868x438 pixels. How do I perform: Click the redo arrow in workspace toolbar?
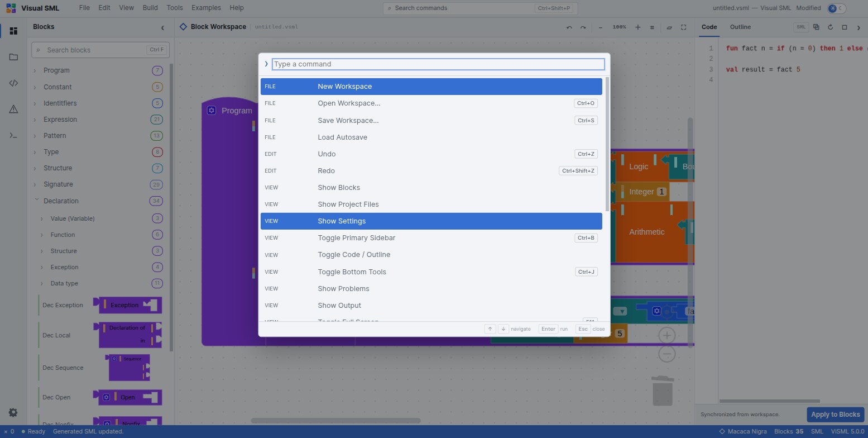583,27
